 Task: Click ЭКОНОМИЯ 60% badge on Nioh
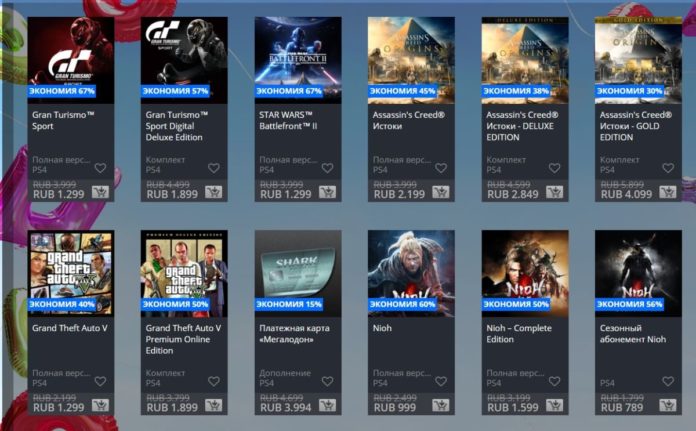(x=402, y=304)
